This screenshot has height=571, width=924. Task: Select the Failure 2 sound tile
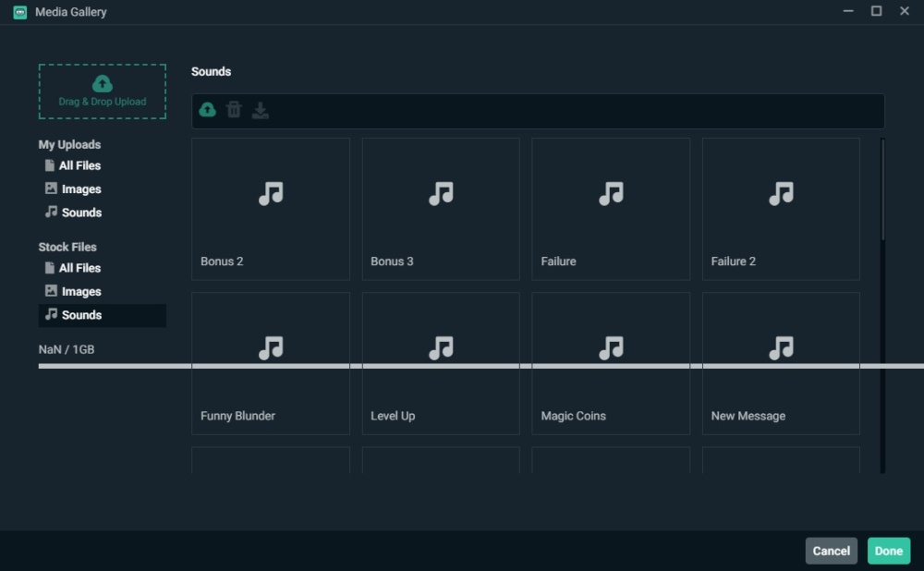(781, 209)
